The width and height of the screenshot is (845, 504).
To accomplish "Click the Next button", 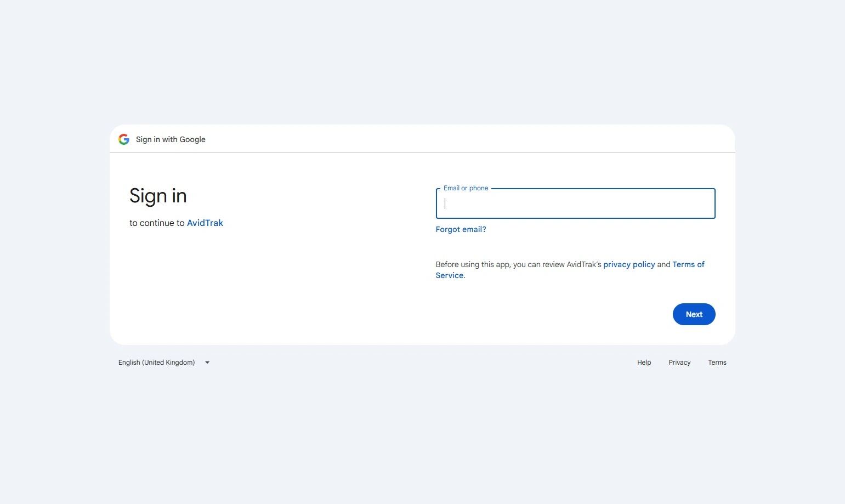I will coord(694,314).
